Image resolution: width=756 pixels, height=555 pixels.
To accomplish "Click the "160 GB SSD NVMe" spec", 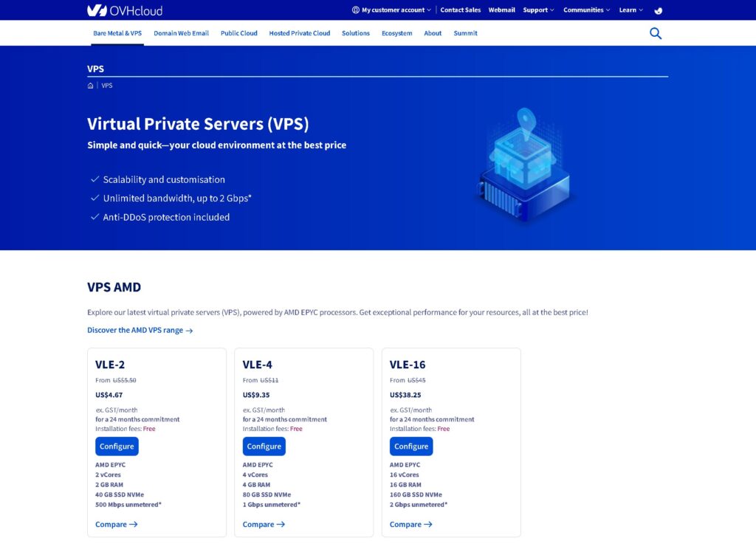I will 416,494.
